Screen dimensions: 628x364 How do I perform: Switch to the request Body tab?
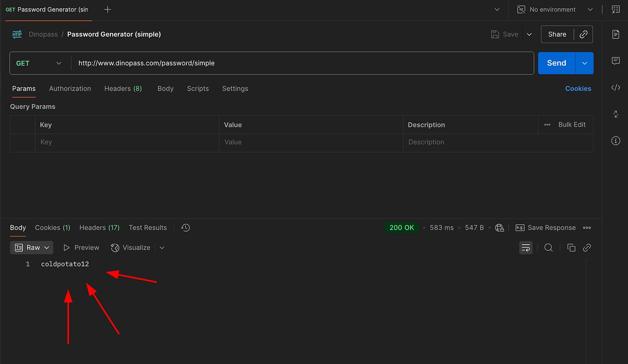pyautogui.click(x=165, y=89)
